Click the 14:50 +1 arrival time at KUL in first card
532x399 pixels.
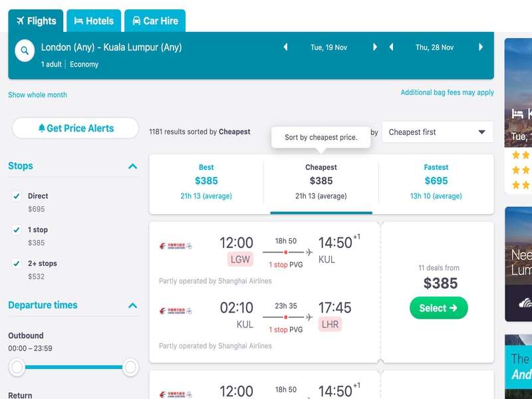coord(339,242)
